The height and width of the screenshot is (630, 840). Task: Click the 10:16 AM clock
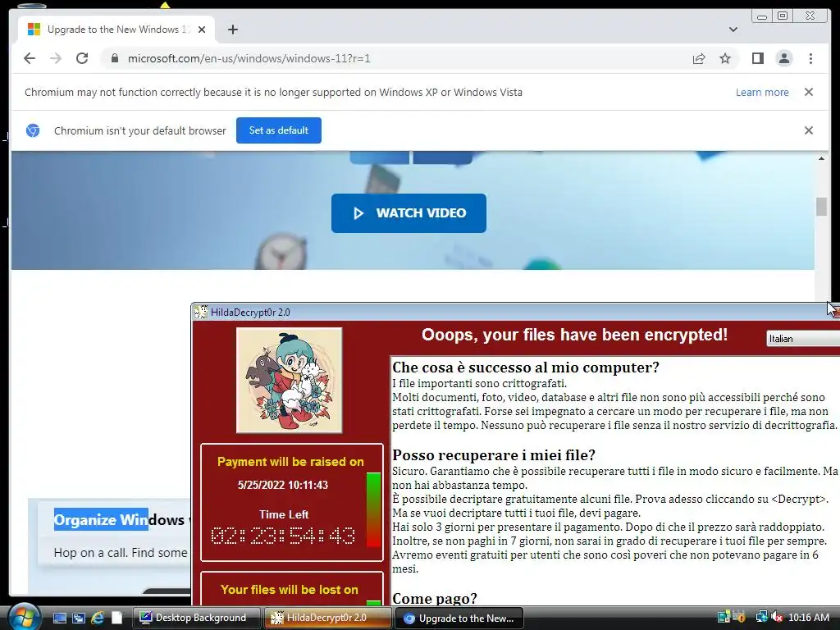click(809, 618)
